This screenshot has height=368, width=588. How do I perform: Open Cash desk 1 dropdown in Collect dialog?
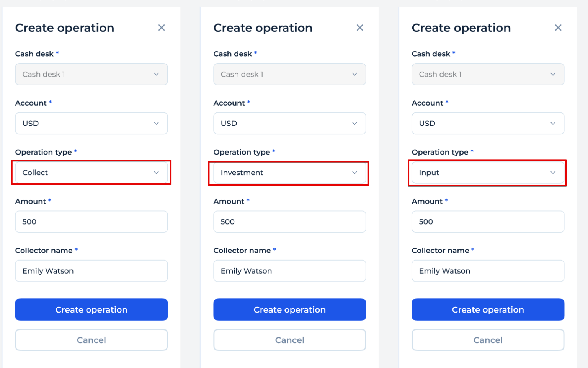[91, 74]
